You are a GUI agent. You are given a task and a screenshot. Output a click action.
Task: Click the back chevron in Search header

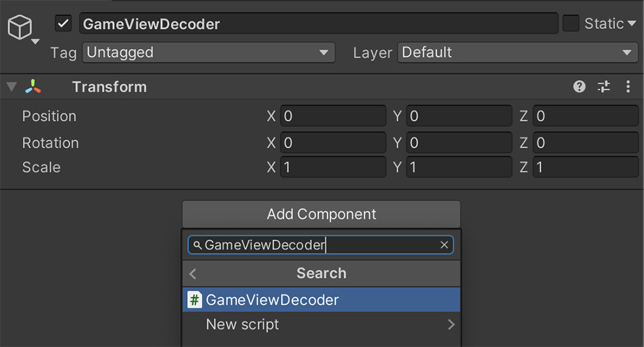(193, 274)
